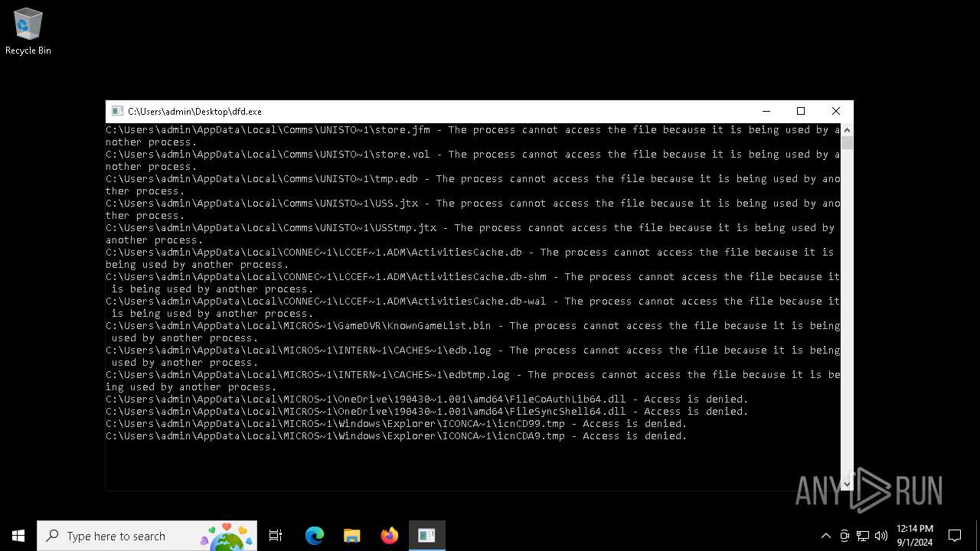Viewport: 980px width, 551px height.
Task: Show hidden system tray icons
Action: pyautogui.click(x=825, y=536)
